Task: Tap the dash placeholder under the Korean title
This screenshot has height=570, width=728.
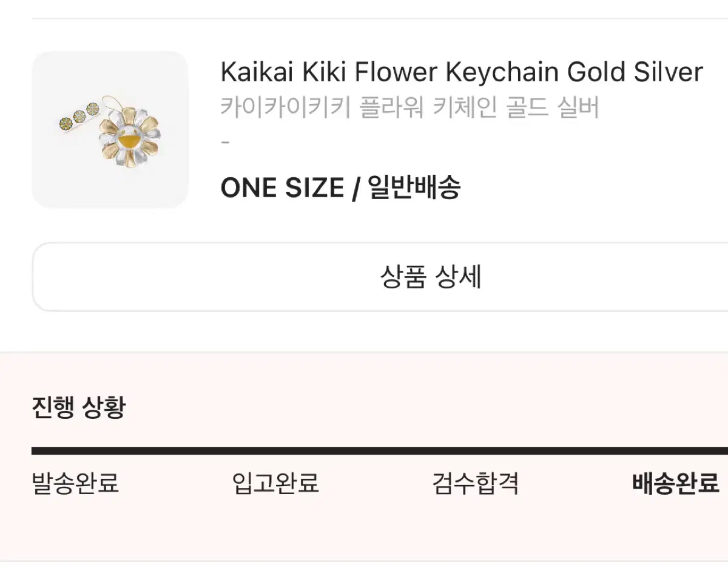Action: tap(224, 141)
